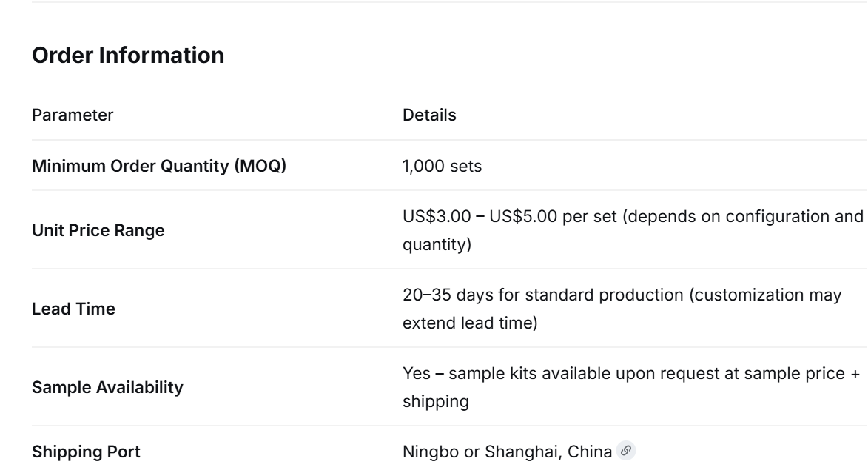Viewport: 868px width, 473px height.
Task: Click the word quantity) in the price details
Action: click(x=437, y=244)
